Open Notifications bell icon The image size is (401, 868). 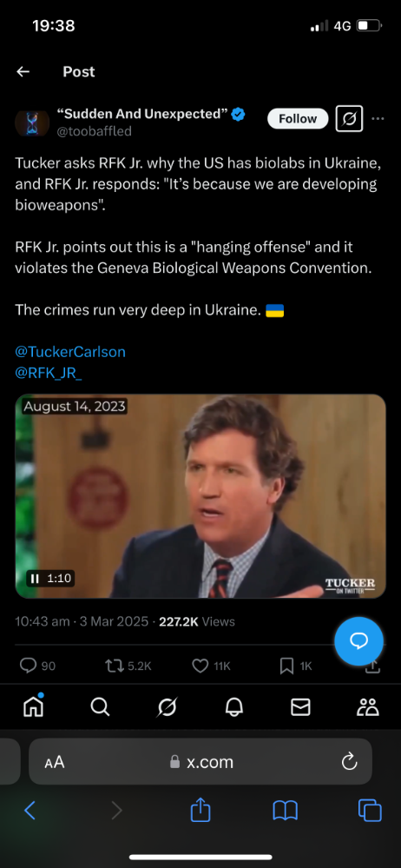click(233, 707)
